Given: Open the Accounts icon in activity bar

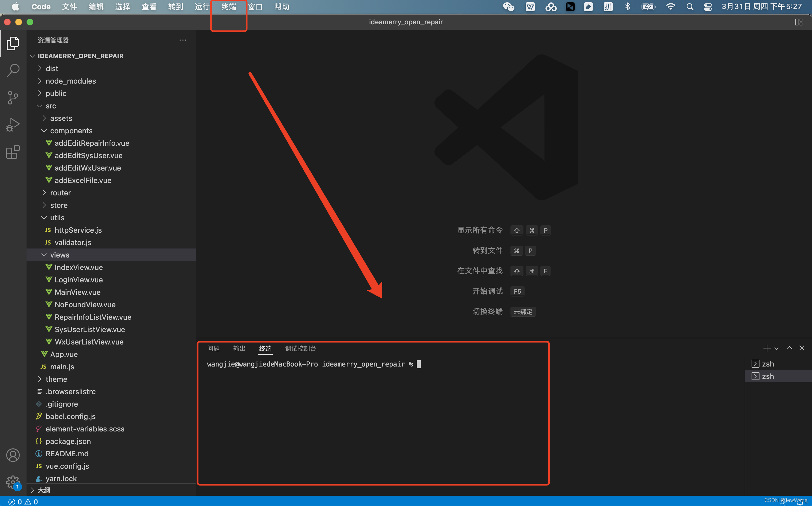Looking at the screenshot, I should click(13, 455).
